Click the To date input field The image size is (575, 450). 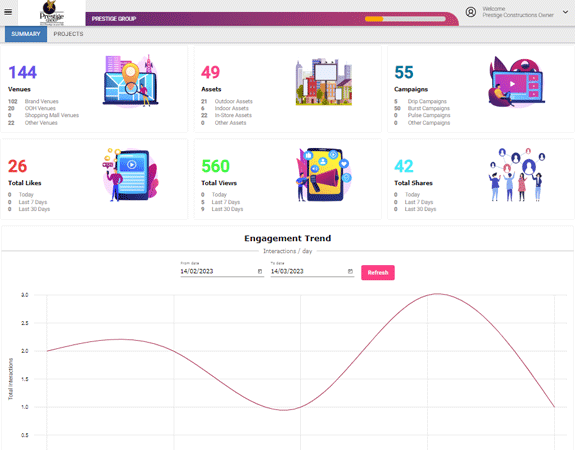click(312, 271)
